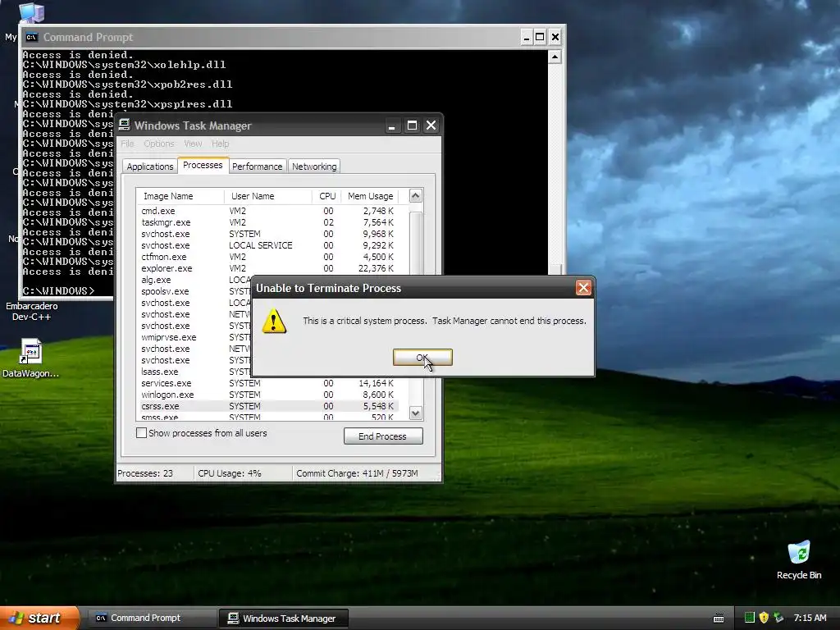840x630 pixels.
Task: Switch to Command Prompt taskbar button
Action: (152, 619)
